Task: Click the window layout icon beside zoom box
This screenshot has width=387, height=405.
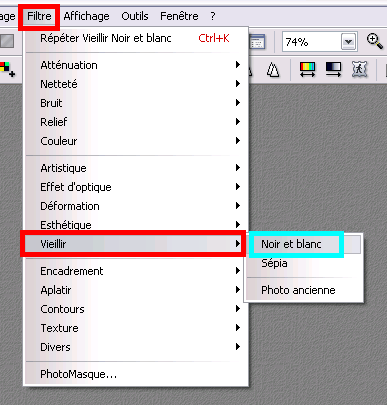Action: pyautogui.click(x=257, y=42)
